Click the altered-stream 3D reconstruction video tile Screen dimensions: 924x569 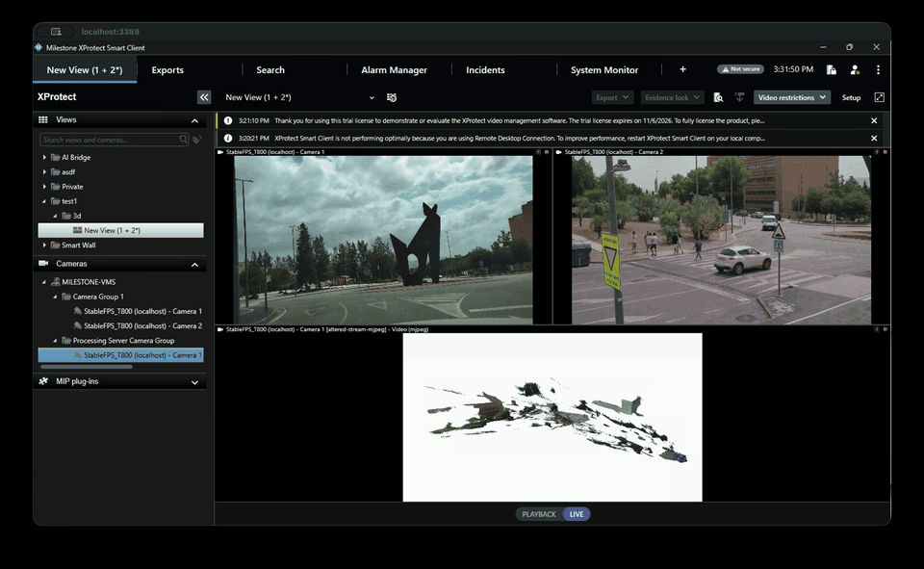pyautogui.click(x=552, y=418)
